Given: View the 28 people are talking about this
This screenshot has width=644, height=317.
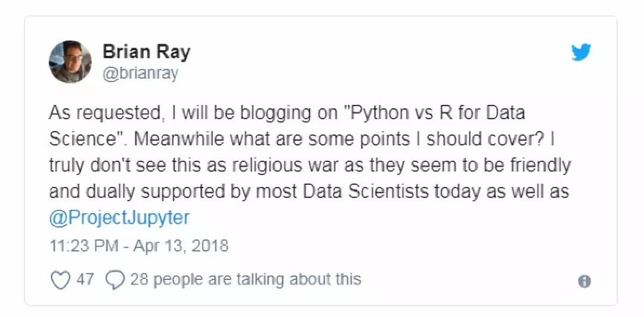Looking at the screenshot, I should 246,279.
